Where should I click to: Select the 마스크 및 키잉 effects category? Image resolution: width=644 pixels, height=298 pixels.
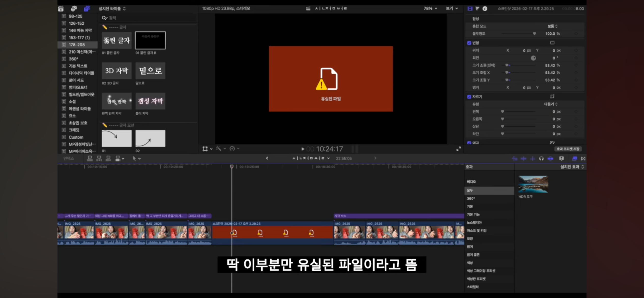coord(476,231)
